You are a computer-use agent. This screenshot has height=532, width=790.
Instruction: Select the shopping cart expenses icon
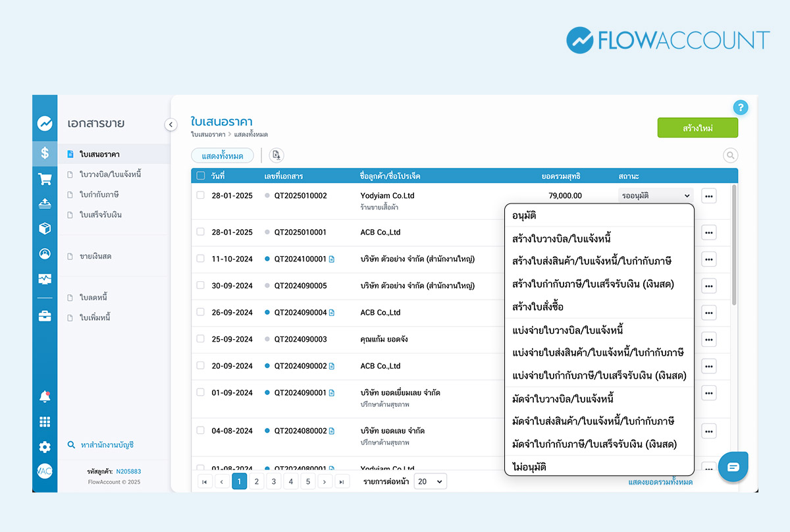tap(44, 178)
